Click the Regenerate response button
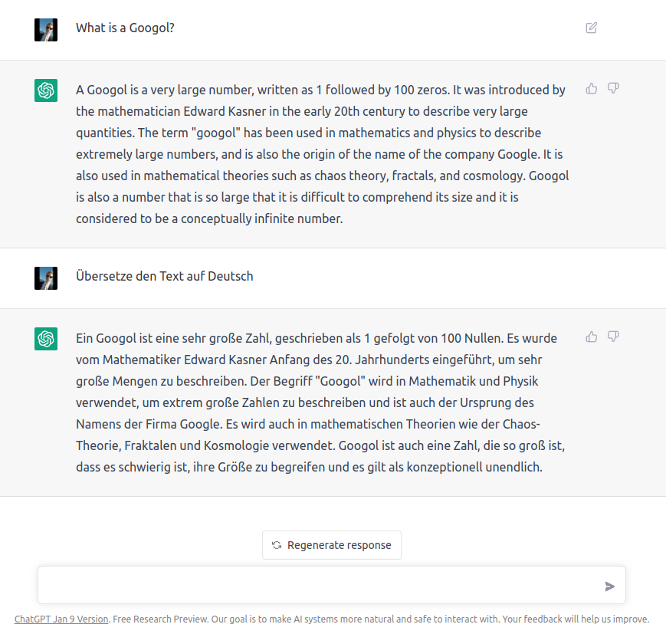This screenshot has width=666, height=644. [x=331, y=545]
